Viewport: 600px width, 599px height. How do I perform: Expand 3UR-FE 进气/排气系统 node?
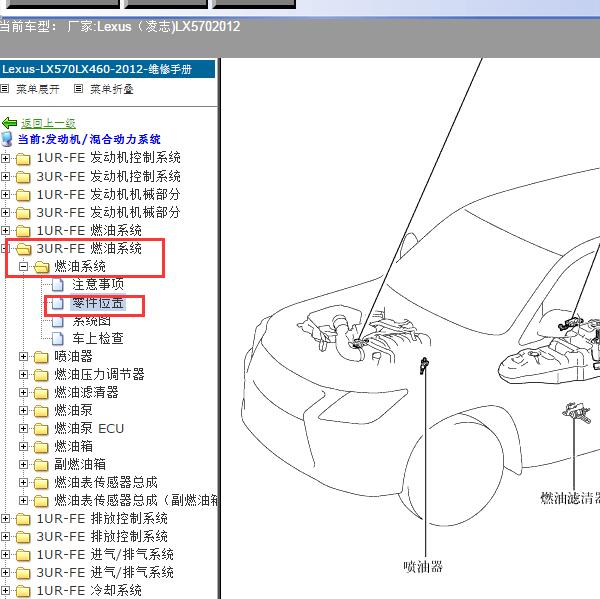click(x=5, y=573)
